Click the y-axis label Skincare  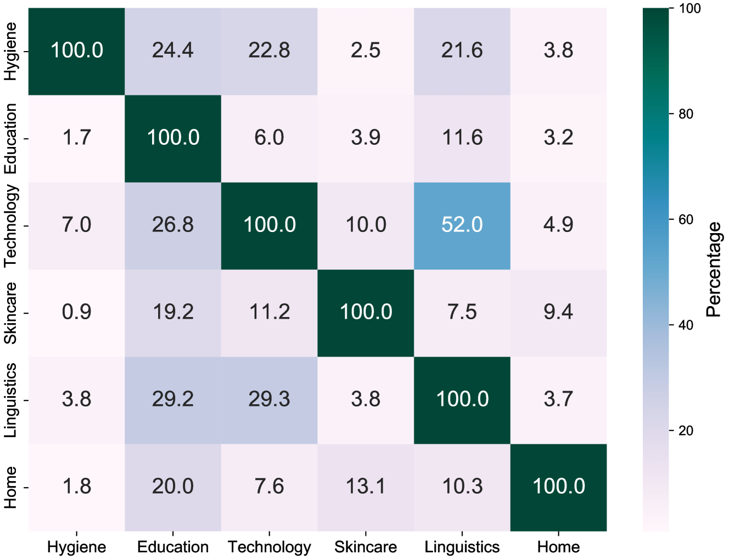coord(10,313)
